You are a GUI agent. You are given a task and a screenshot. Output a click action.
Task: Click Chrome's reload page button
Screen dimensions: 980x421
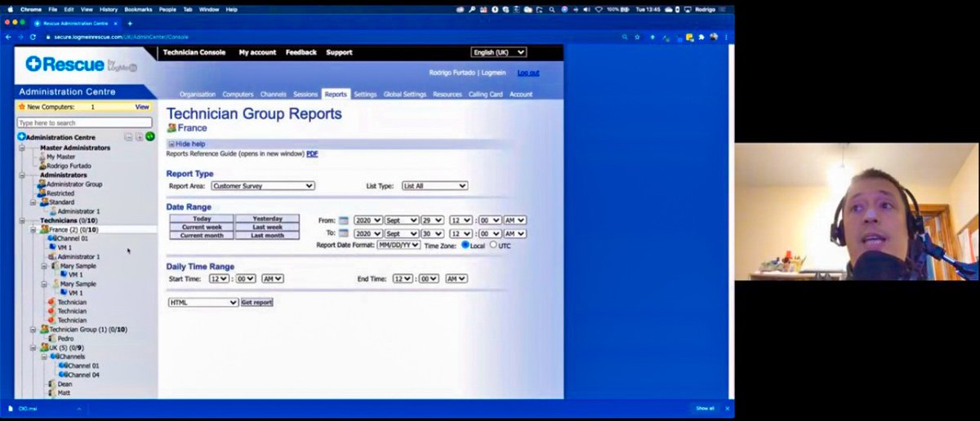[33, 37]
